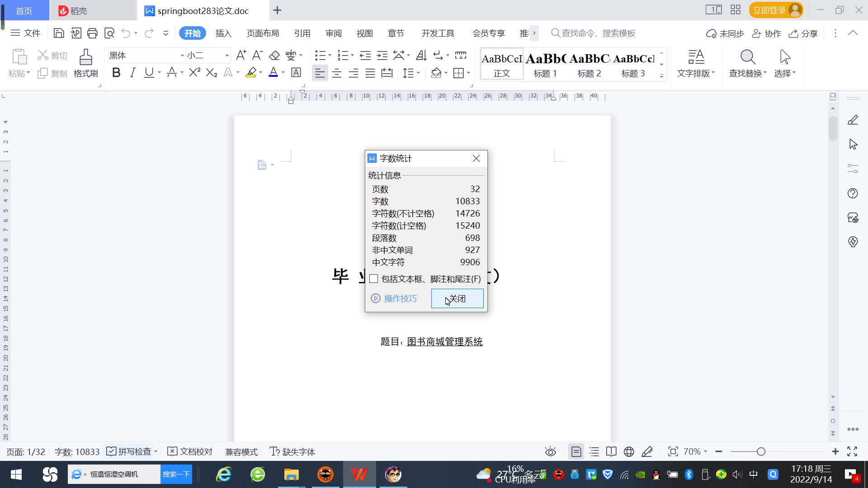Click the distributed alignment icon
The height and width of the screenshot is (488, 868).
pos(387,73)
